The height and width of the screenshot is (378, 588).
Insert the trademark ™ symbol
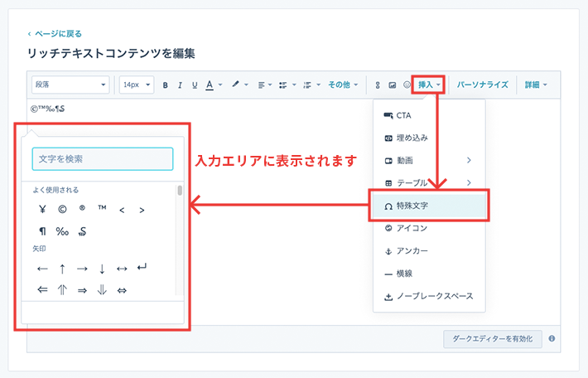(102, 207)
